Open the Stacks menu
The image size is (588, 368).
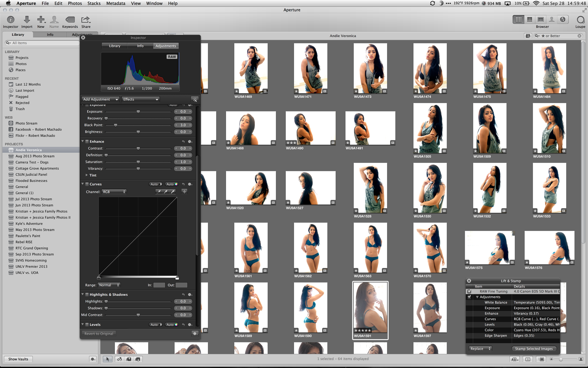(94, 3)
